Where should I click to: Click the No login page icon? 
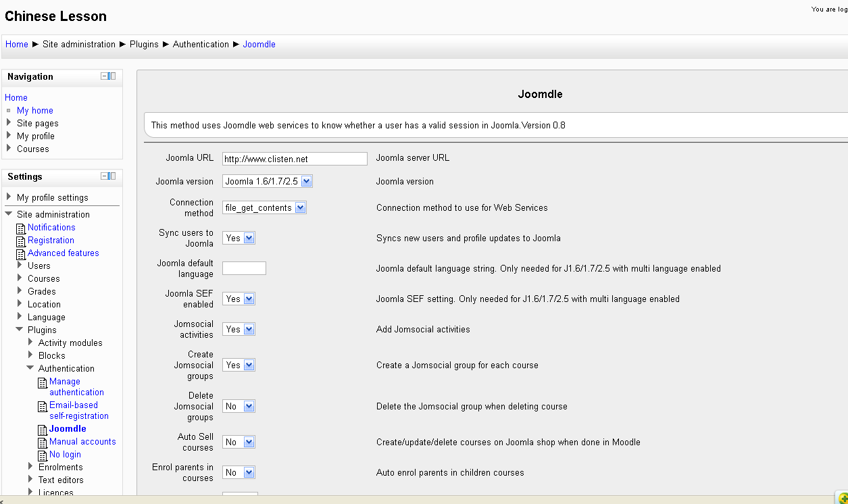click(43, 455)
